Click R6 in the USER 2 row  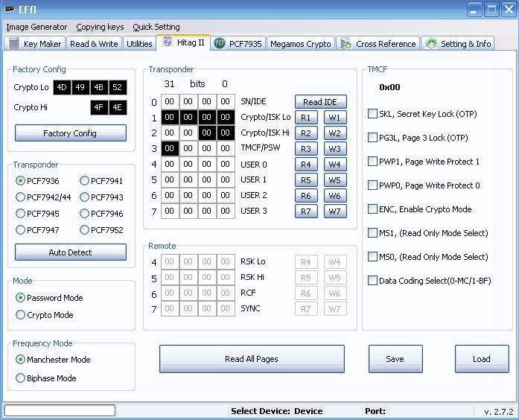click(306, 196)
